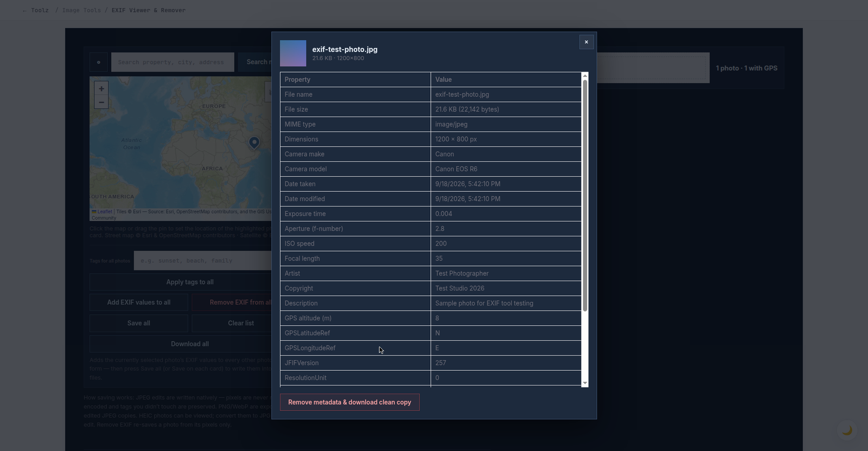Click the exif-test-photo.jpg thumbnail preview
Viewport: 868px width, 451px height.
pyautogui.click(x=293, y=53)
